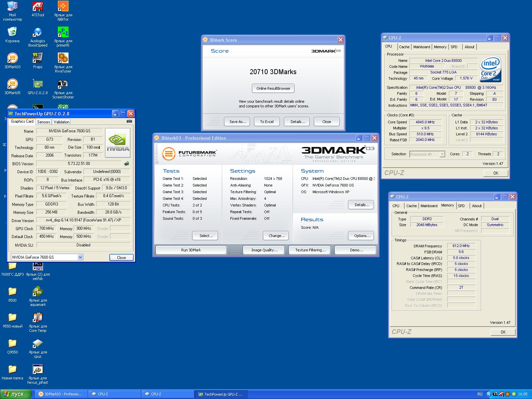The image size is (532, 399).
Task: Click Run 3DMark button
Action: (191, 250)
